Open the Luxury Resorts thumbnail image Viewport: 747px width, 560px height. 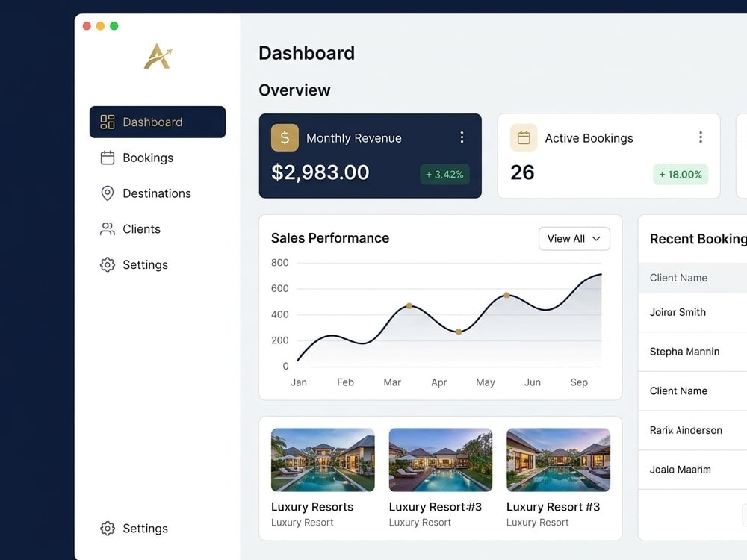point(323,459)
